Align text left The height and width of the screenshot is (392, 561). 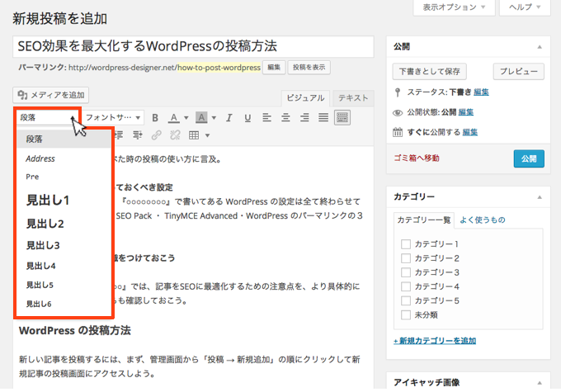pos(266,117)
